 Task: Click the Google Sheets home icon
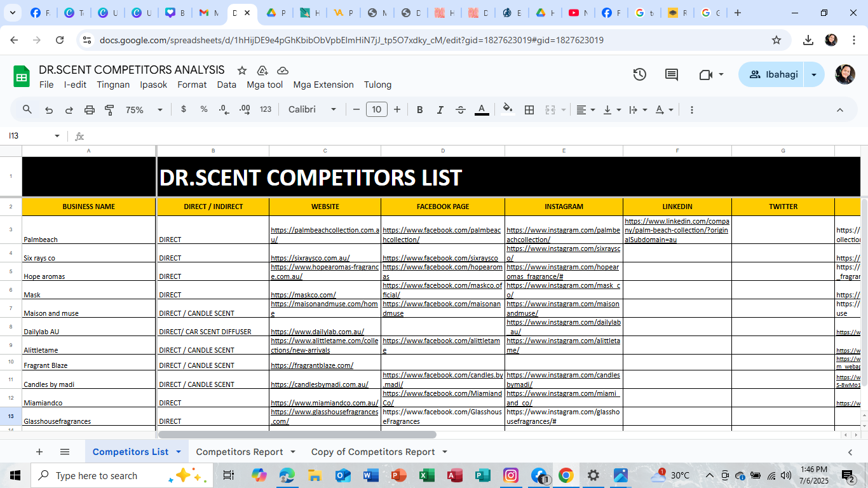click(22, 77)
